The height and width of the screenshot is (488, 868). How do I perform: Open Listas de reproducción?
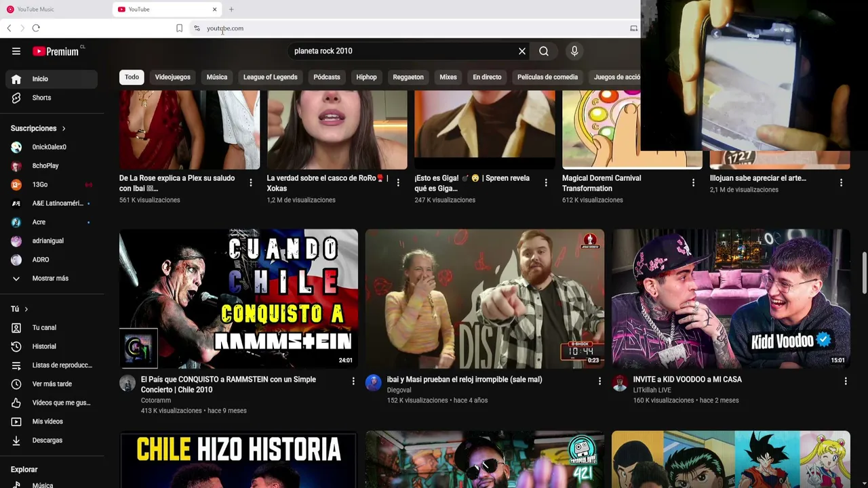(52, 365)
